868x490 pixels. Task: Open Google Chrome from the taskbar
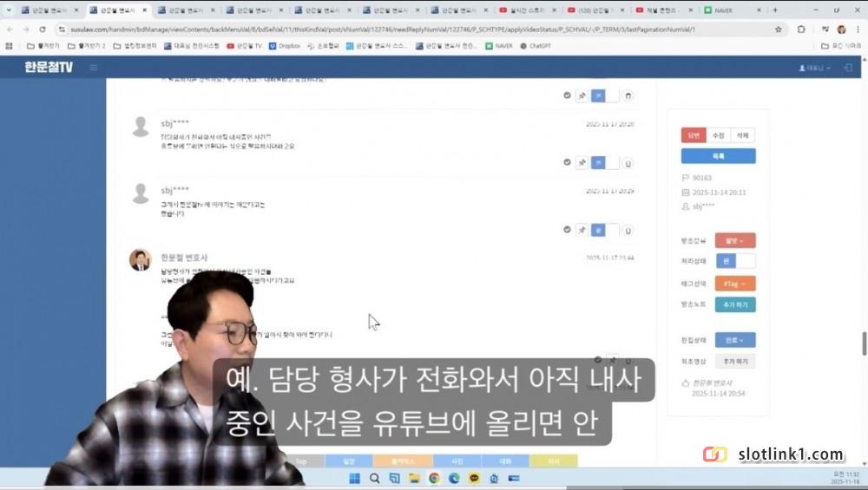pos(434,479)
